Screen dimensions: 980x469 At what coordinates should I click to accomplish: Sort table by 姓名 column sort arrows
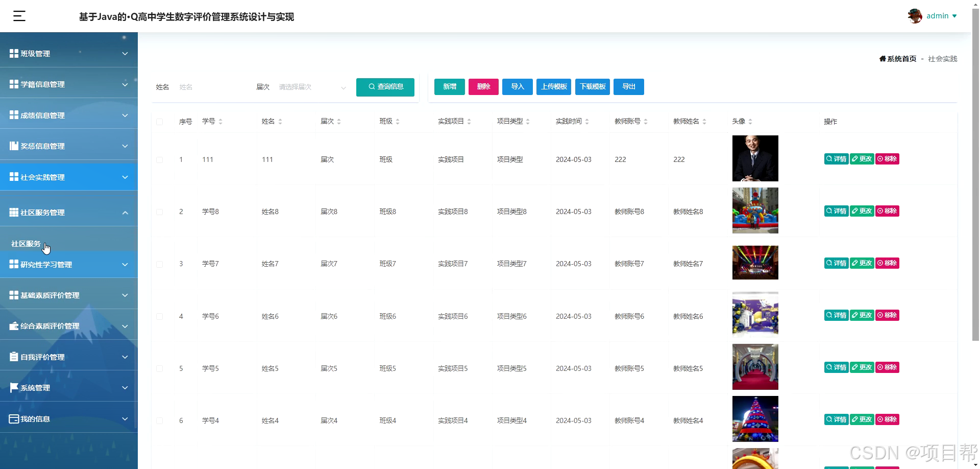(x=280, y=122)
